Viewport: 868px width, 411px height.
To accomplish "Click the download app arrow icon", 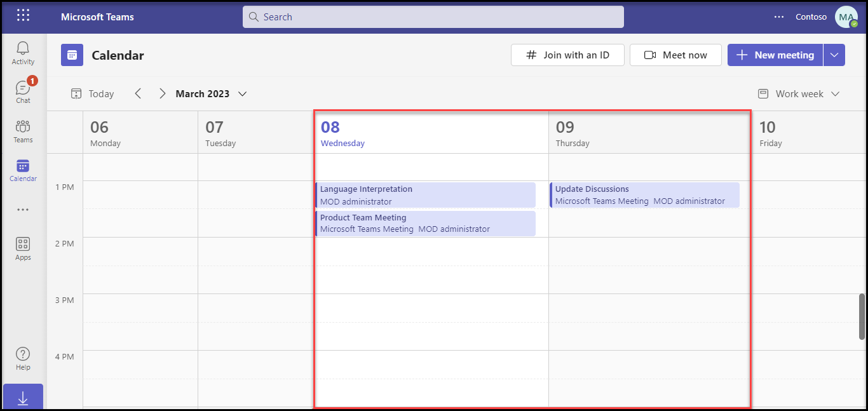I will pyautogui.click(x=23, y=398).
